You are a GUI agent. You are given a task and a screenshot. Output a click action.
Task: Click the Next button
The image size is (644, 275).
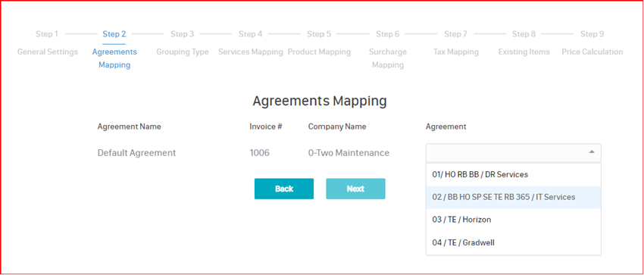[355, 189]
